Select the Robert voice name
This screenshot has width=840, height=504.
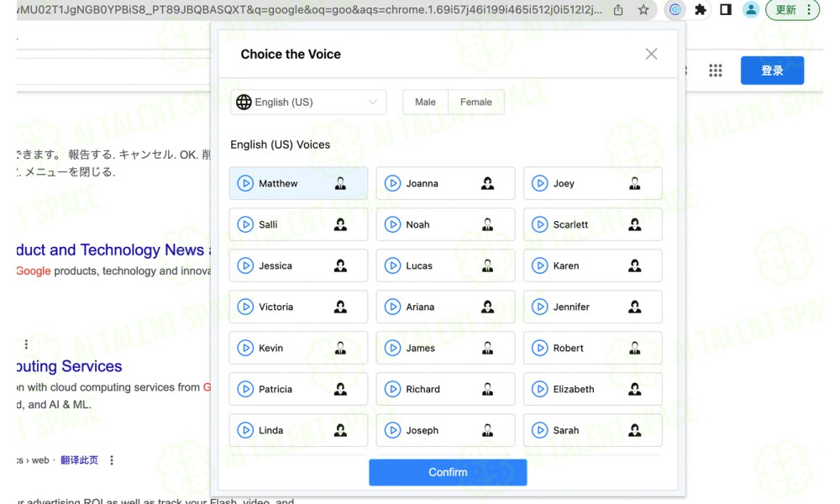click(569, 348)
